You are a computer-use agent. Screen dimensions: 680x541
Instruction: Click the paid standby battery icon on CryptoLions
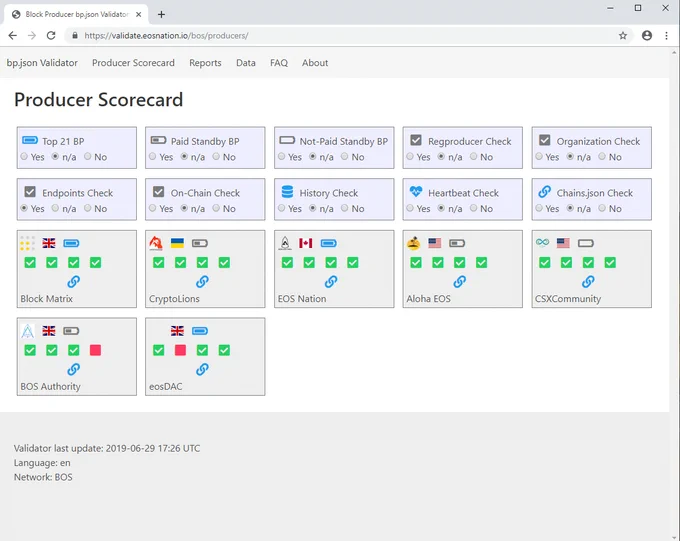[x=200, y=243]
